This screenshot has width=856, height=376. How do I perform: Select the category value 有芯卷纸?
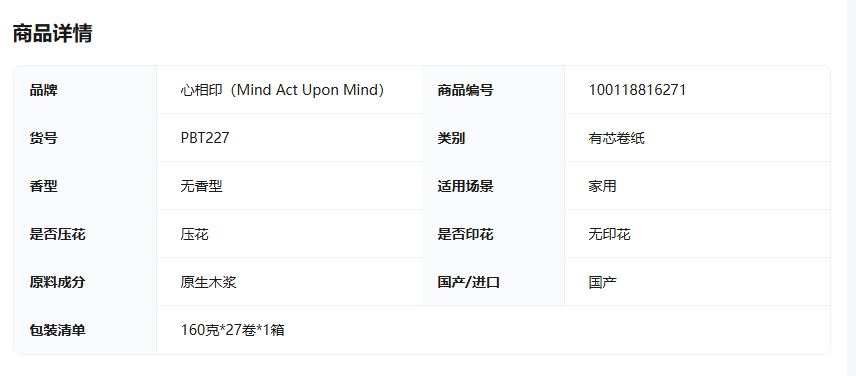point(616,138)
